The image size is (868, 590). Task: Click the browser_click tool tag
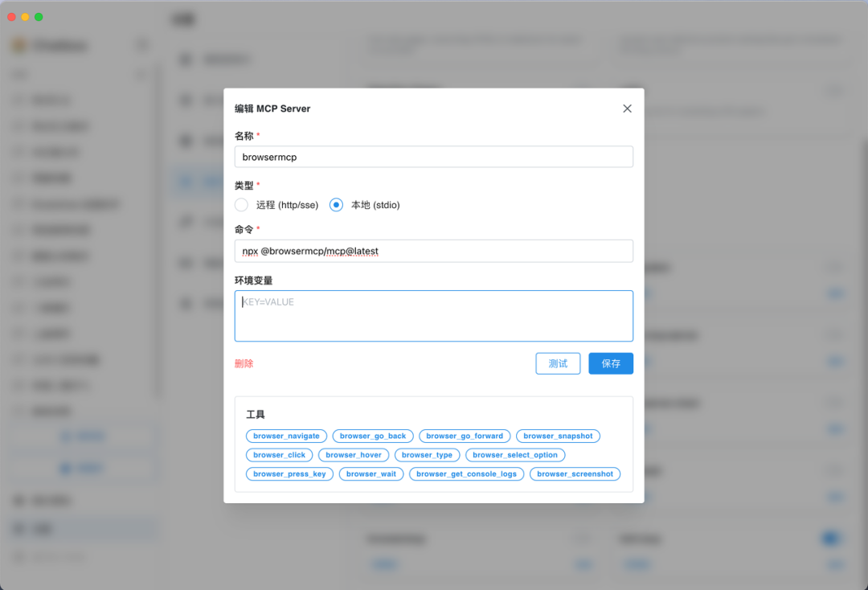(x=279, y=455)
